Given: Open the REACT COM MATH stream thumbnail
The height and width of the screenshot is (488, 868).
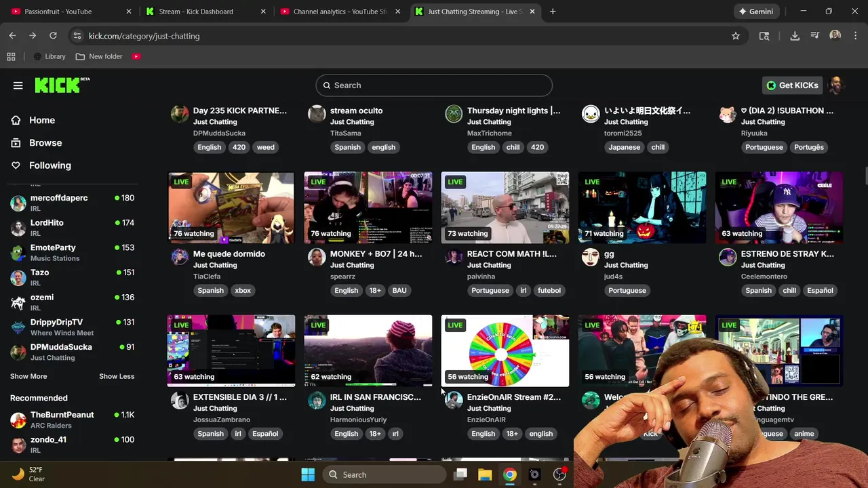Looking at the screenshot, I should coord(505,207).
